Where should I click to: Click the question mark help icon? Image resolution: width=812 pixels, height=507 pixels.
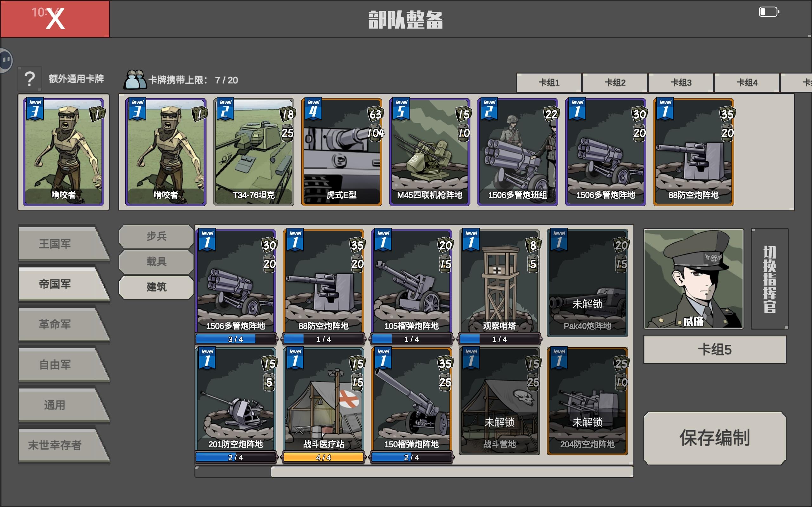tap(29, 79)
